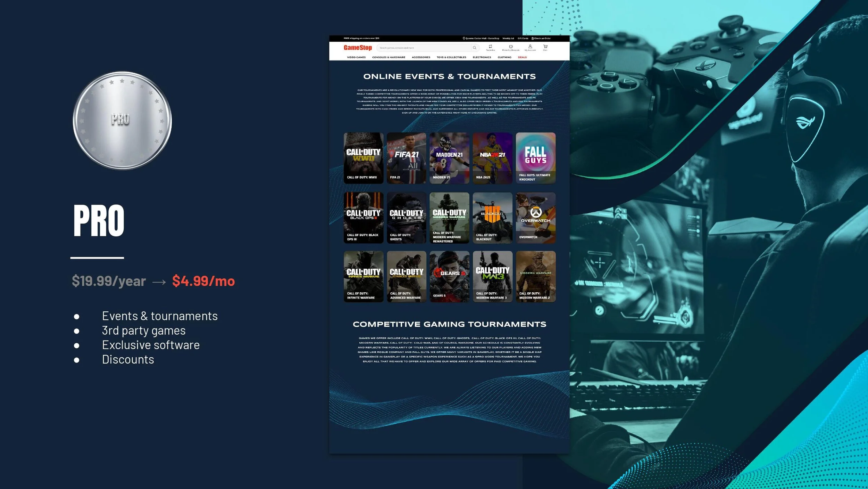Select the Fall Guys tournament tile
Image resolution: width=868 pixels, height=489 pixels.
click(x=535, y=158)
